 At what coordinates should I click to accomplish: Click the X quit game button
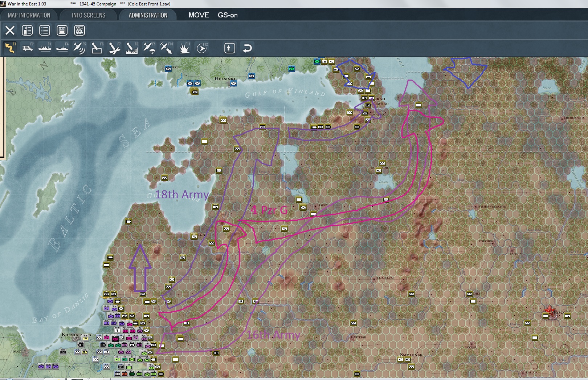(10, 30)
